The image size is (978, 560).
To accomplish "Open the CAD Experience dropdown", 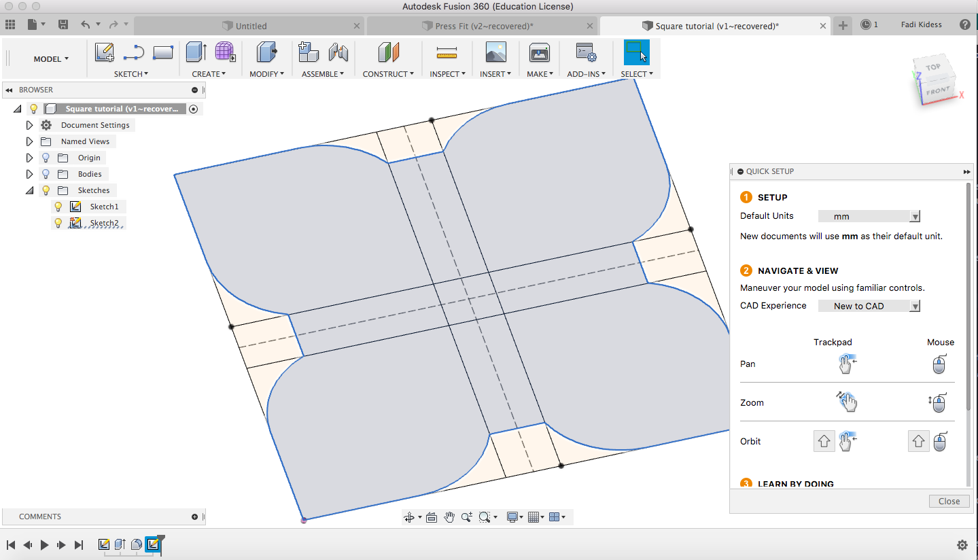I will click(914, 306).
